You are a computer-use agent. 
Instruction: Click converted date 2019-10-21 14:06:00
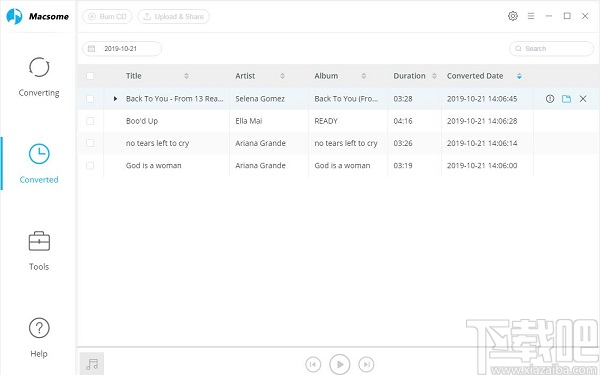[482, 166]
